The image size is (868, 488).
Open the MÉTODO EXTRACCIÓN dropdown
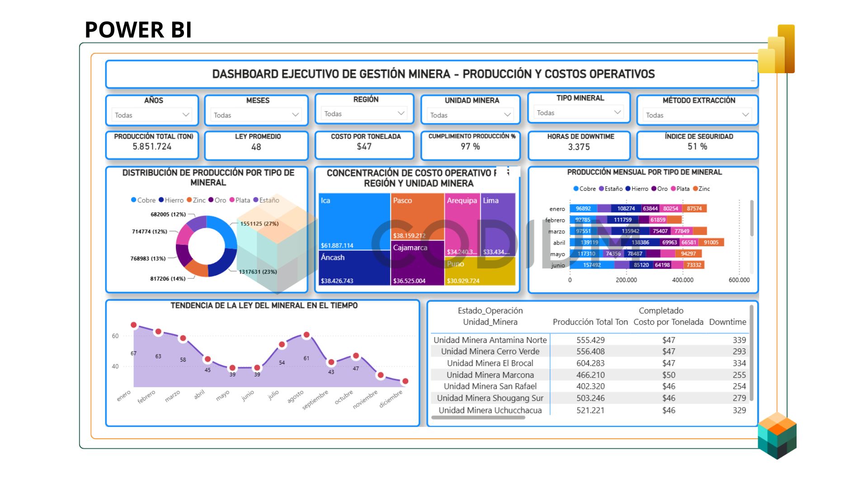pos(697,115)
